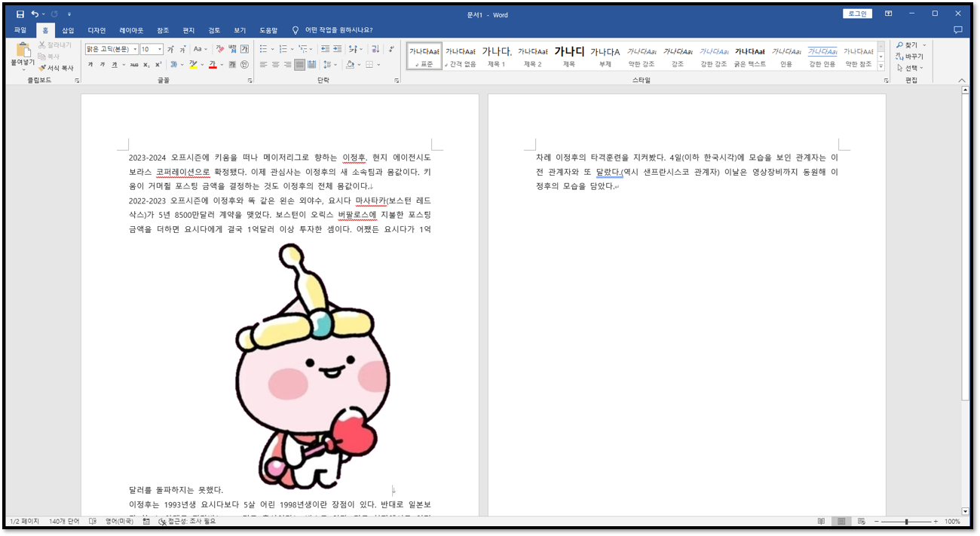Decrease font size with the shrink-font icon
This screenshot has height=536, width=980.
click(182, 49)
